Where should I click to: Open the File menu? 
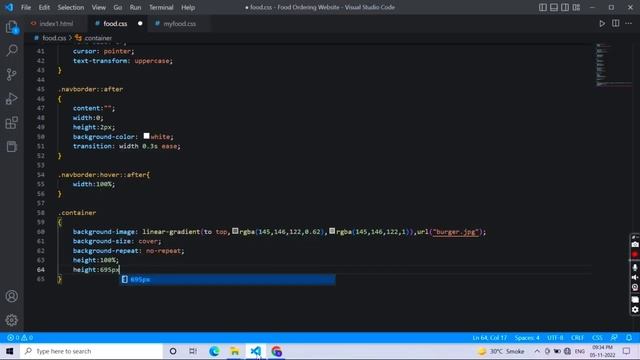click(x=26, y=7)
